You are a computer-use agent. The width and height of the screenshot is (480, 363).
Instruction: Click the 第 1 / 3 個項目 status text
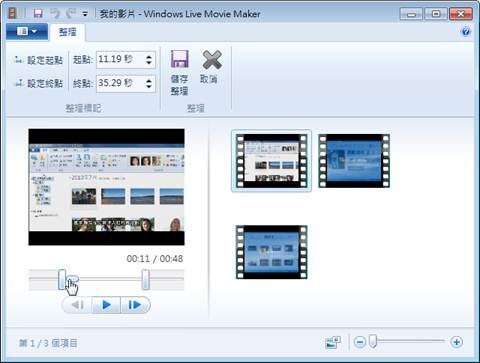(48, 343)
